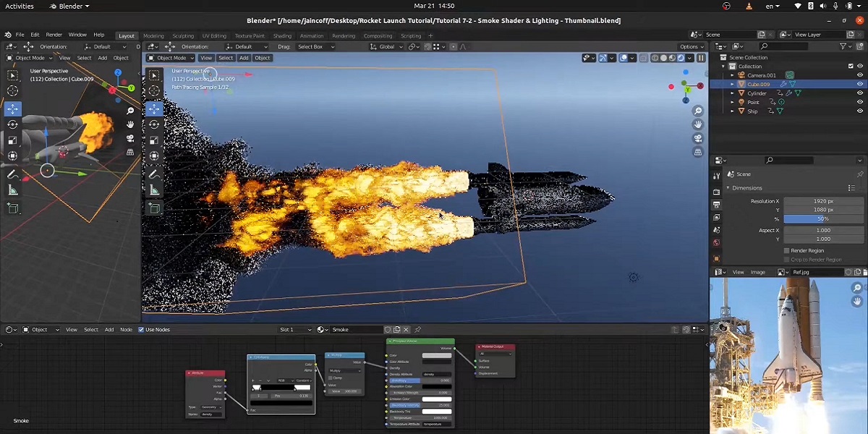Click Emission Color swatch on Principled Volume
Viewport: 868px width, 434px height.
pos(437,399)
